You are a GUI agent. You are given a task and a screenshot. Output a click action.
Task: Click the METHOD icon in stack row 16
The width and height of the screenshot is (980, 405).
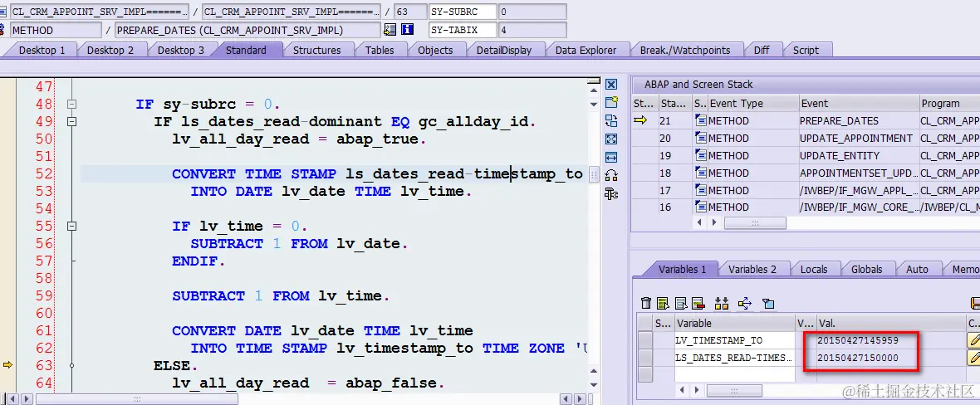[x=700, y=207]
